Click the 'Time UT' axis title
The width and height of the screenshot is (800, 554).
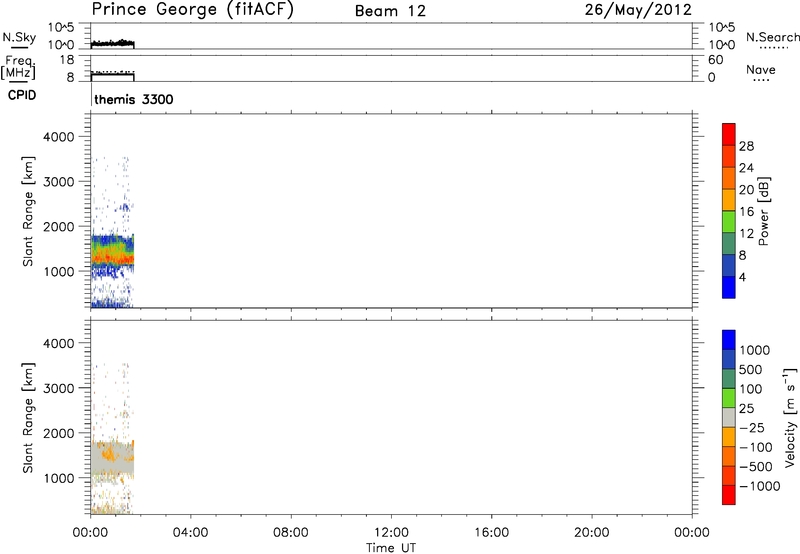pyautogui.click(x=391, y=548)
